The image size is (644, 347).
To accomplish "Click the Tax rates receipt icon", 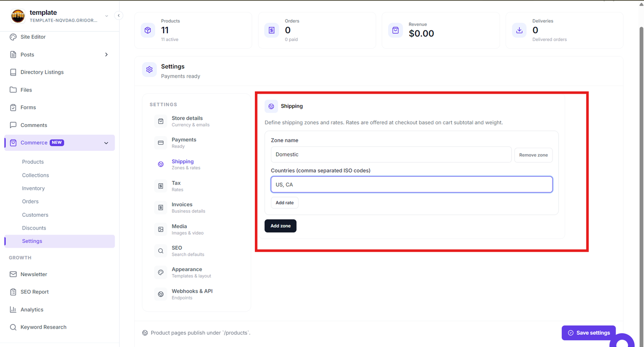I will pyautogui.click(x=161, y=186).
